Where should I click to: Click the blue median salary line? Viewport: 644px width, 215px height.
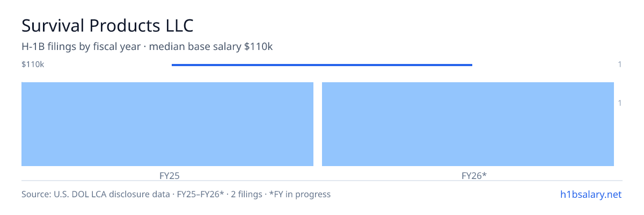click(x=322, y=65)
